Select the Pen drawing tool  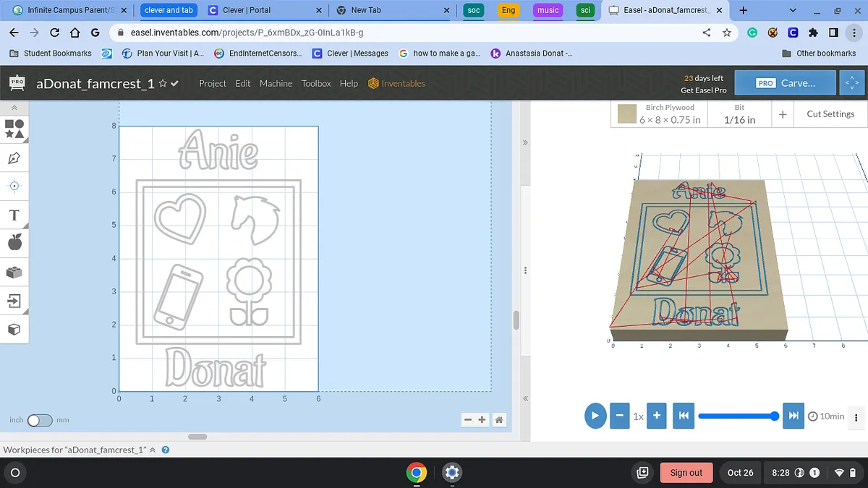pyautogui.click(x=14, y=158)
